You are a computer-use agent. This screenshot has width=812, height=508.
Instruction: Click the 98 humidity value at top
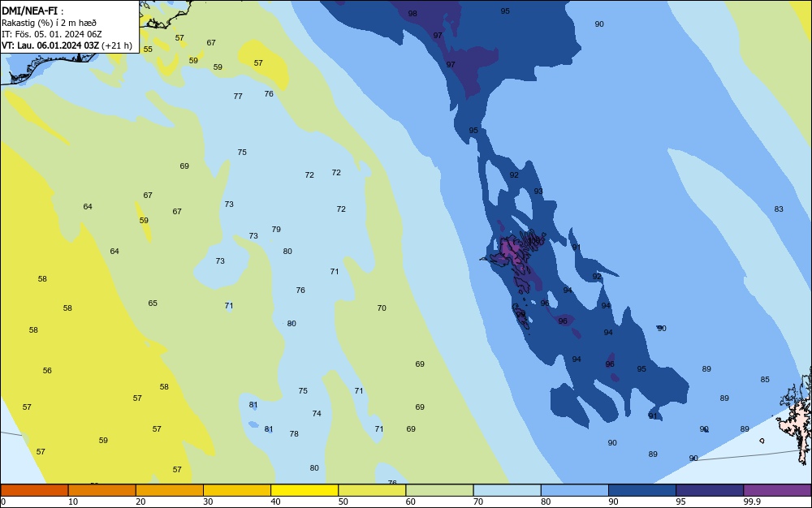tap(412, 14)
